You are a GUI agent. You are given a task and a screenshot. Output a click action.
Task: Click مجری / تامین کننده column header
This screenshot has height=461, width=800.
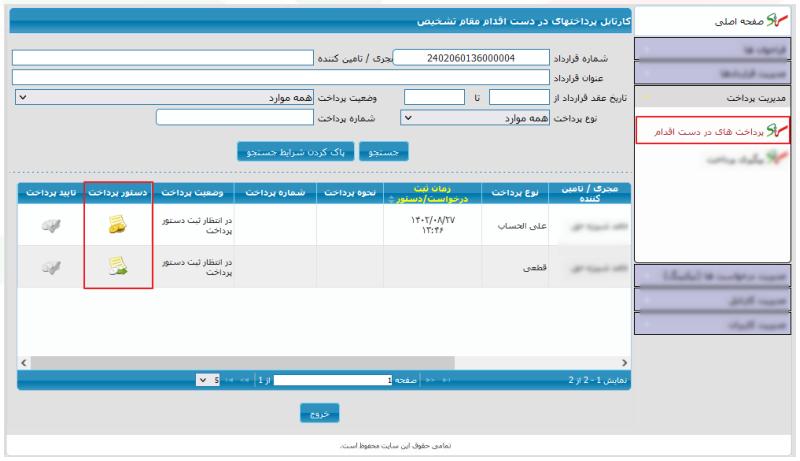(x=589, y=193)
